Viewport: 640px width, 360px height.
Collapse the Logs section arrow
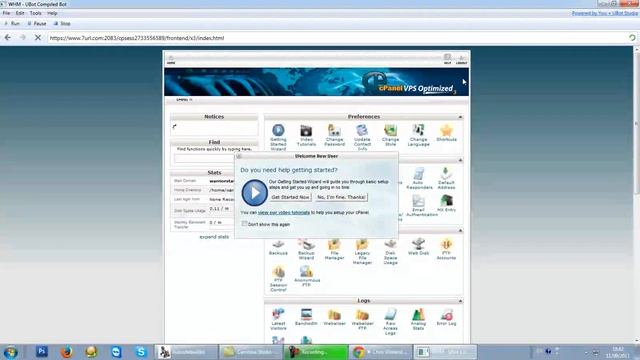[x=460, y=301]
